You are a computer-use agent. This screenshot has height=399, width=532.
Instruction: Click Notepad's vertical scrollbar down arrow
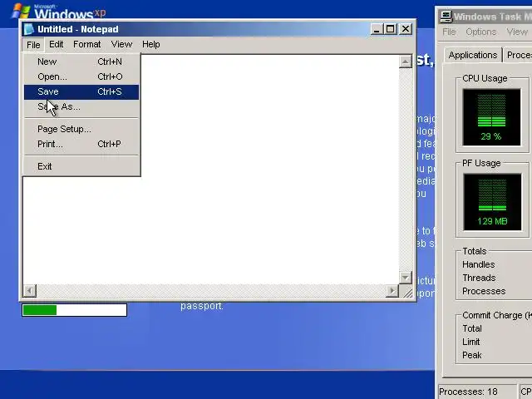point(405,278)
